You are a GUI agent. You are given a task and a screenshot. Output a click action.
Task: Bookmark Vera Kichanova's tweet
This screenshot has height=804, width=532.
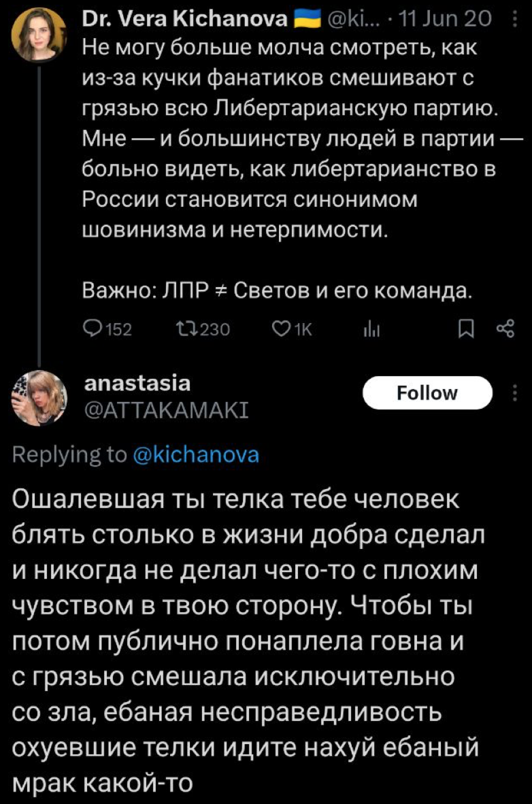pyautogui.click(x=466, y=331)
